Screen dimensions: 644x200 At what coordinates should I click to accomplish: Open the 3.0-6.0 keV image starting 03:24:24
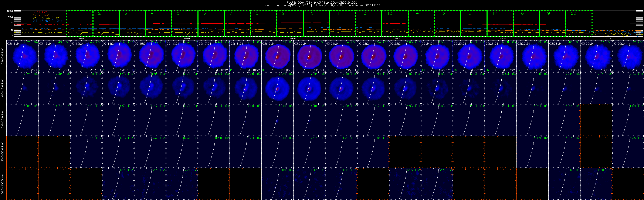click(437, 56)
